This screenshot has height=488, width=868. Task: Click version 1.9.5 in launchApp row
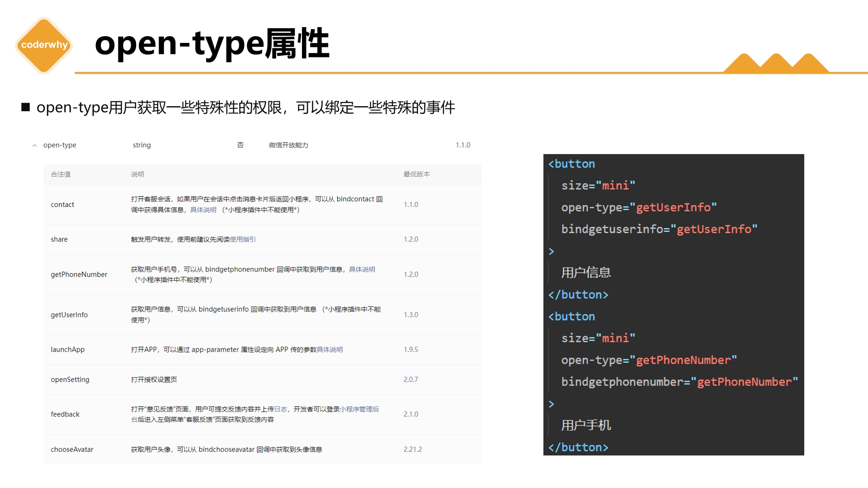(411, 349)
